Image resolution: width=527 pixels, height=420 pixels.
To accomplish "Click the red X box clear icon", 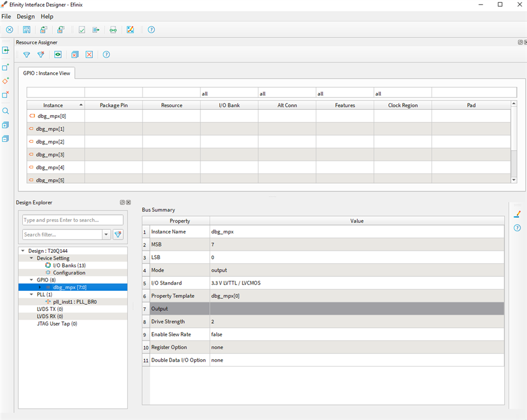I will point(89,54).
